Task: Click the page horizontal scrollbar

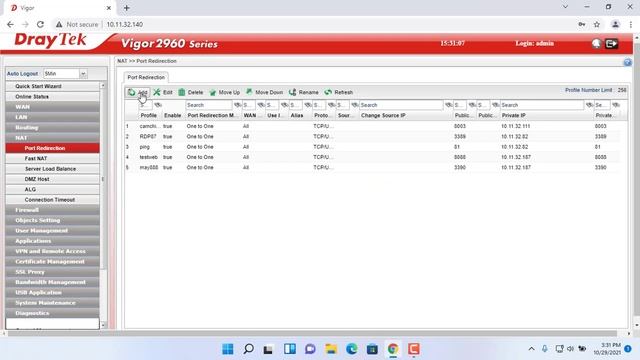Action: (312, 333)
